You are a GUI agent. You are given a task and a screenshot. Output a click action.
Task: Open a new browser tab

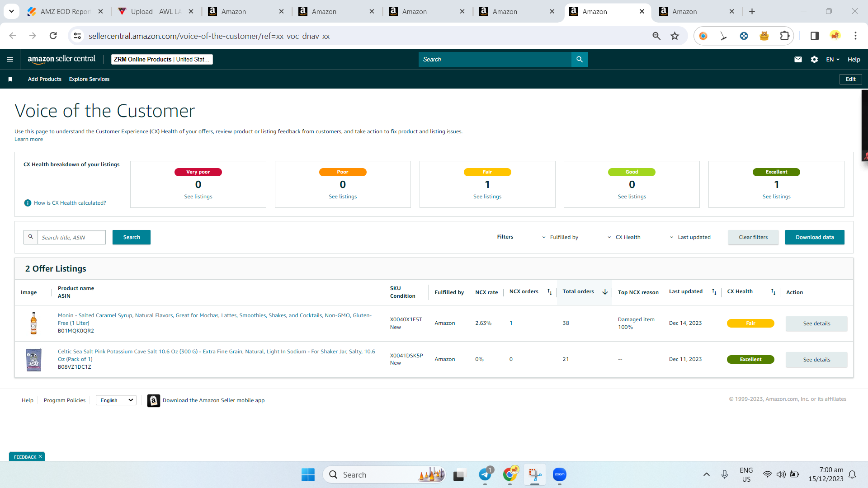coord(752,11)
